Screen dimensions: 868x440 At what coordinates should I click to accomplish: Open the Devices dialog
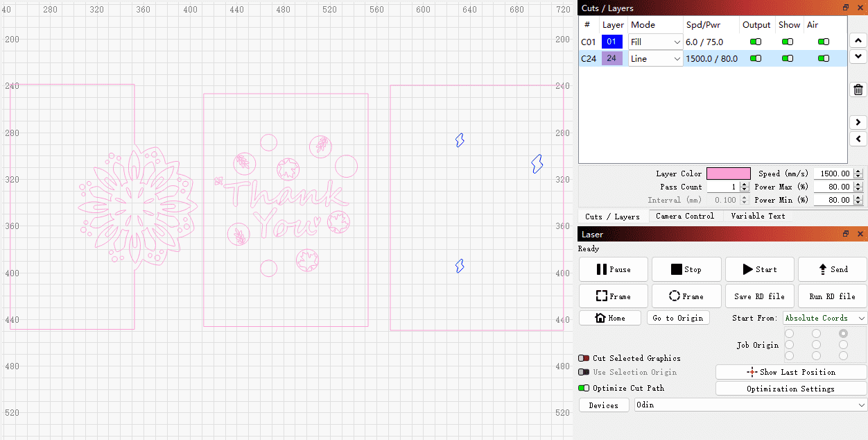click(x=604, y=405)
